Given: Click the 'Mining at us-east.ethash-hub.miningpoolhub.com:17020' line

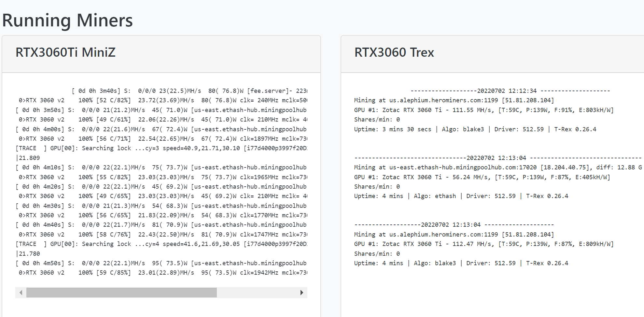Looking at the screenshot, I should 498,167.
